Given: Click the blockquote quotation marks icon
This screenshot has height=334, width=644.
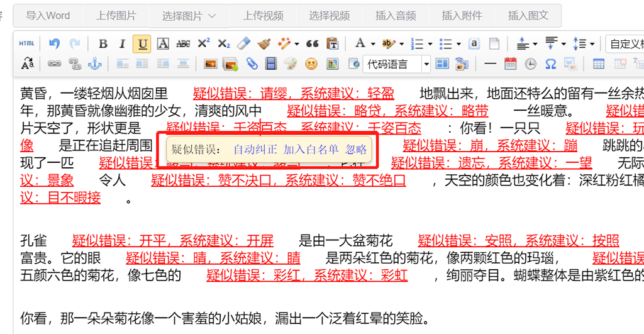Looking at the screenshot, I should (x=312, y=44).
